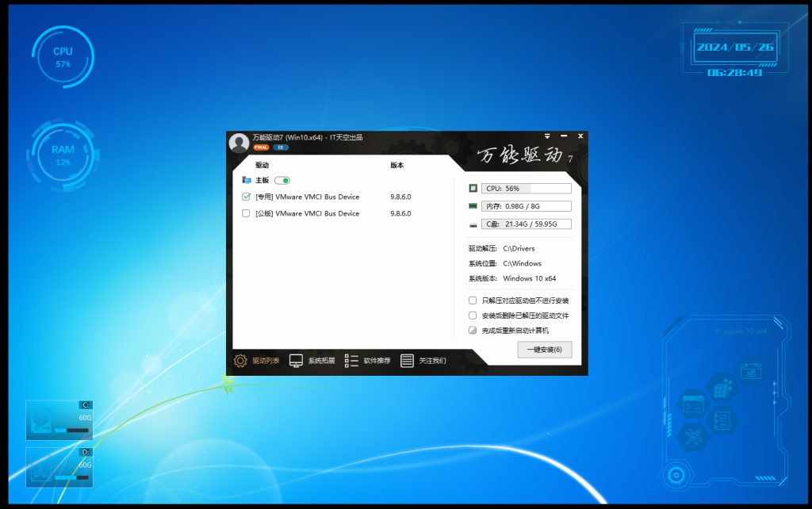Click the 关注我们 document icon
Screen dimensions: 812x509
click(407, 361)
